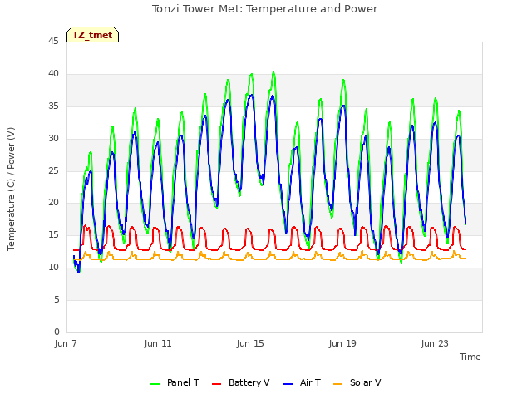The width and height of the screenshot is (532, 399).
Task: Toggle the Panel T legend entry
Action: (x=175, y=382)
